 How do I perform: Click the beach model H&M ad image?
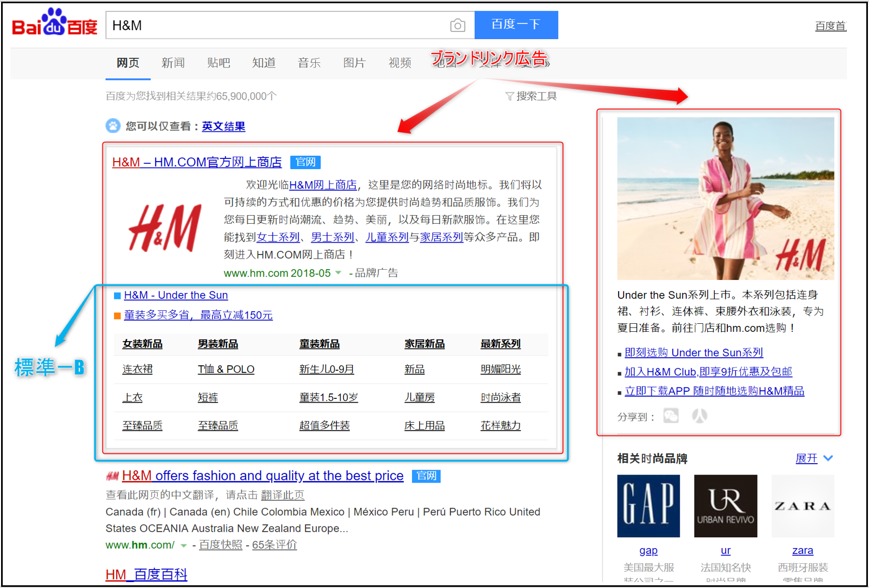pos(726,198)
